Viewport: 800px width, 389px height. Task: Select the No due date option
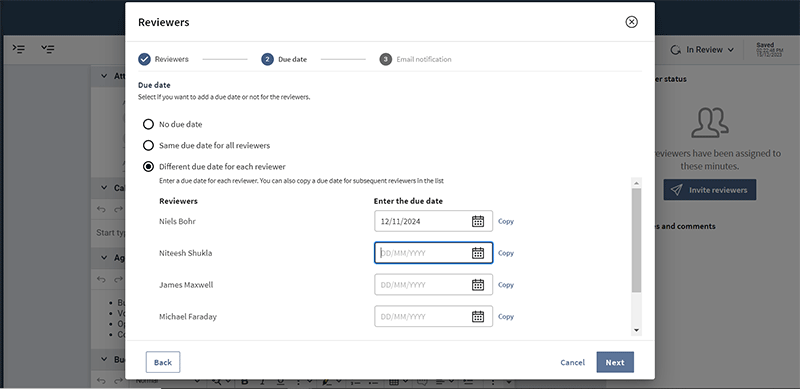click(x=148, y=124)
